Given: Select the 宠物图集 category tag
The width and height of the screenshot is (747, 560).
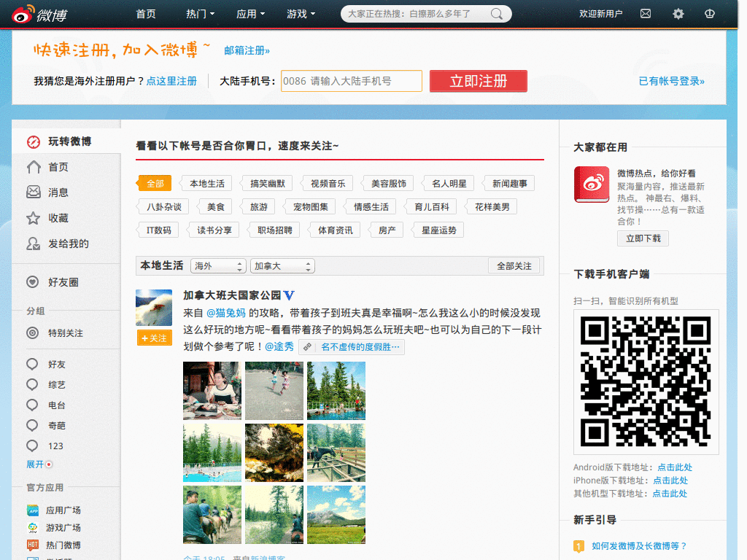Looking at the screenshot, I should [x=309, y=206].
